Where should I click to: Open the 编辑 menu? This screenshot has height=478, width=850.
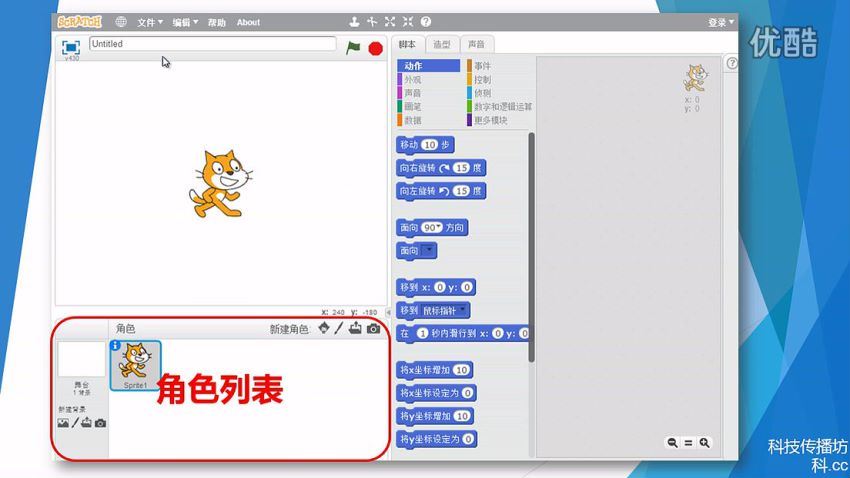(x=185, y=22)
